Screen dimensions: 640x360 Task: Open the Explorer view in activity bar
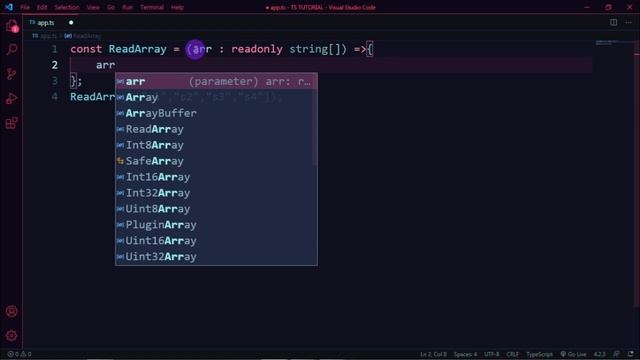pos(12,26)
